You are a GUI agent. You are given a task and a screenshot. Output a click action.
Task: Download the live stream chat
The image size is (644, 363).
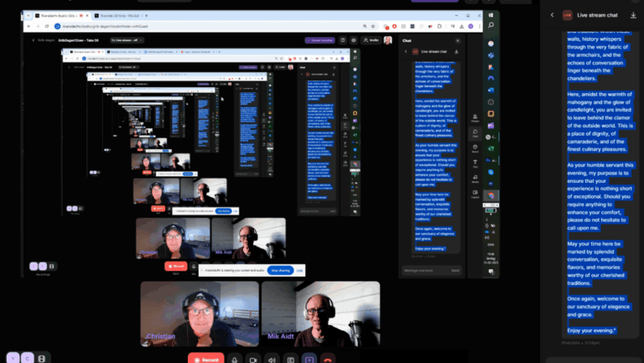[x=631, y=14]
